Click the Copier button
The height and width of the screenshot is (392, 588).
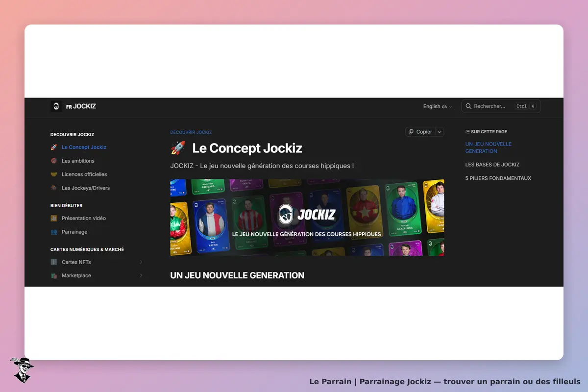point(420,132)
